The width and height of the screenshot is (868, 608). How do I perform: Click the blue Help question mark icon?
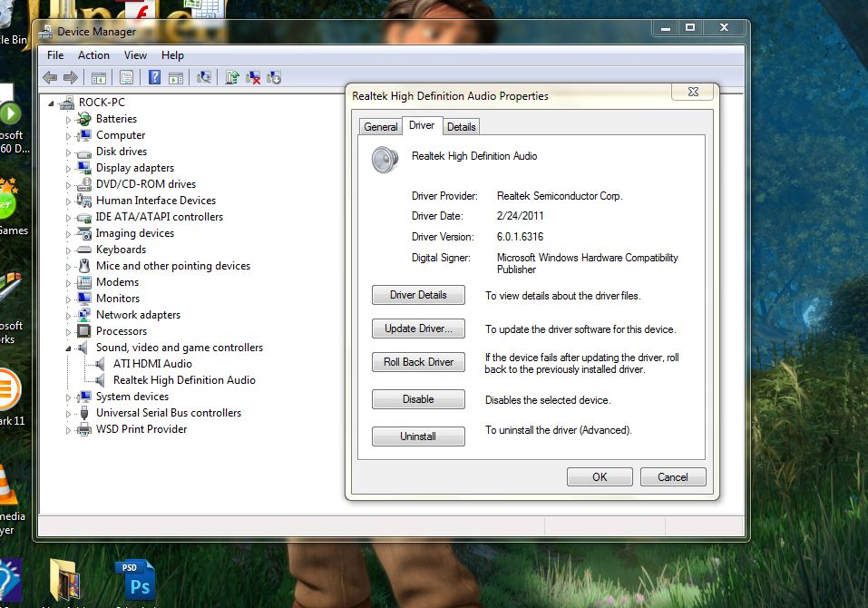pos(154,77)
